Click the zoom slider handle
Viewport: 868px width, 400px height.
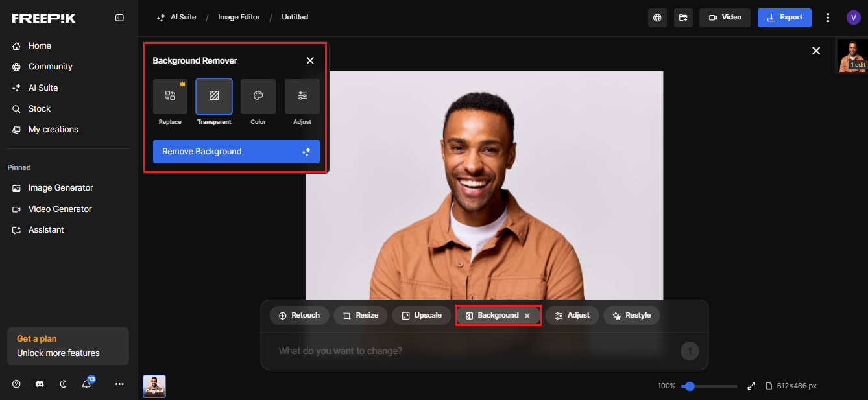[x=690, y=386]
